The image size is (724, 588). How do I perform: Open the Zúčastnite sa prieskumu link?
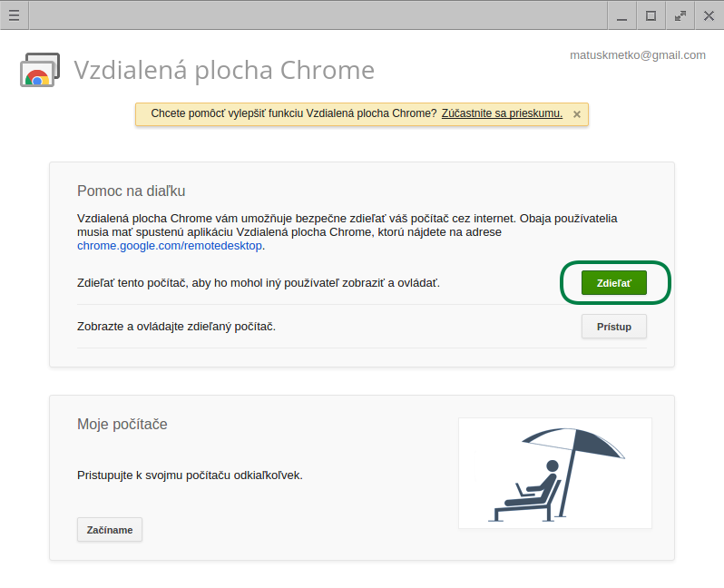click(x=502, y=113)
